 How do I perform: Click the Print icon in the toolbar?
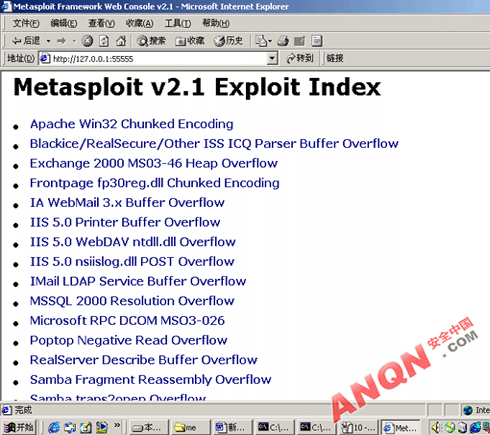tap(283, 41)
